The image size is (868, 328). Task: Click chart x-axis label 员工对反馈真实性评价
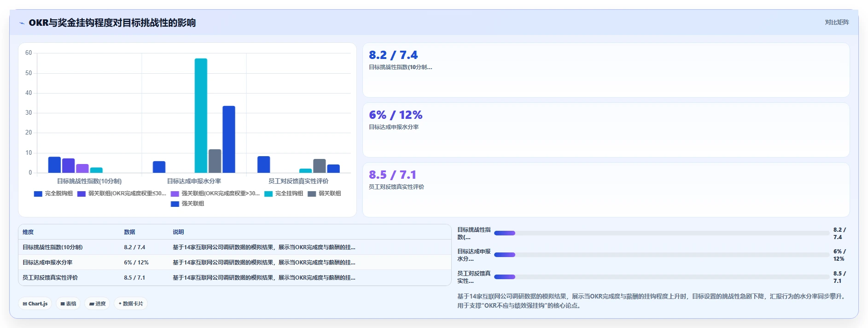(x=298, y=181)
